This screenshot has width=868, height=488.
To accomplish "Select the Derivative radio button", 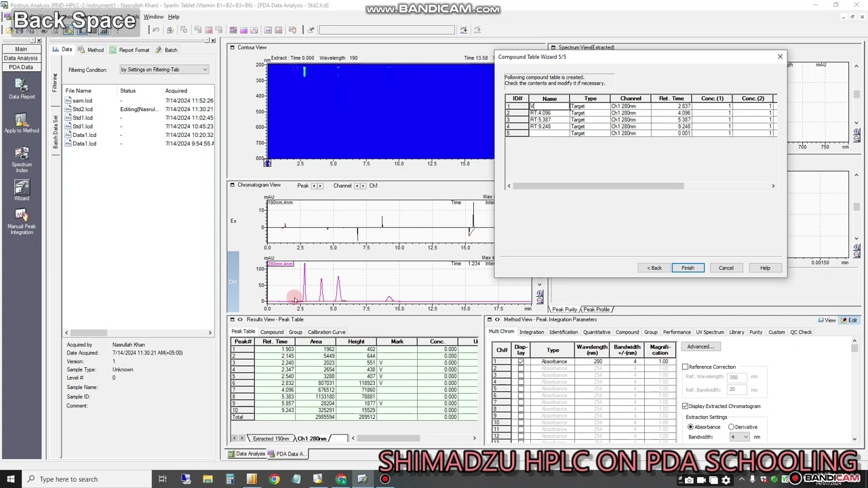I will tap(731, 427).
